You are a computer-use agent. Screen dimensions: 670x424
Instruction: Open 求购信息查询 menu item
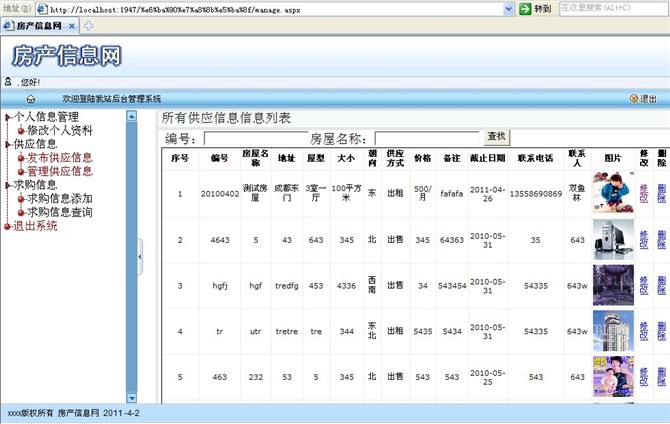[x=59, y=212]
